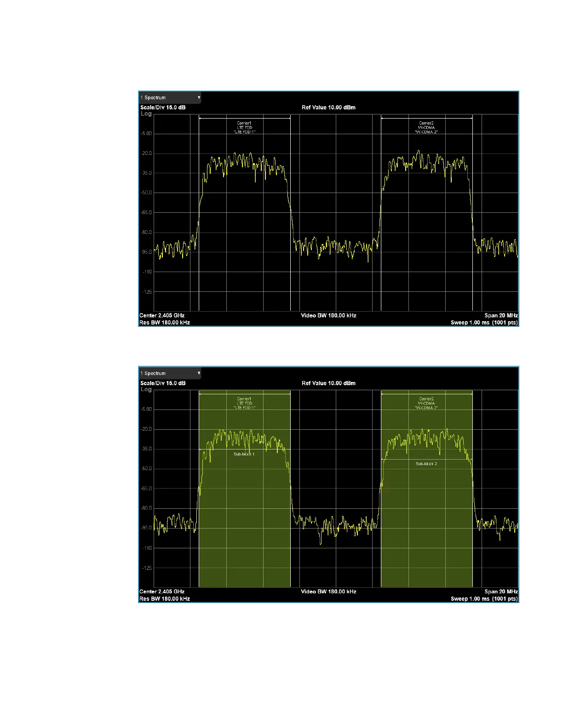This screenshot has height=728, width=563.
Task: Open the bottom '1 Spectrum' window dropdown
Action: (170, 373)
